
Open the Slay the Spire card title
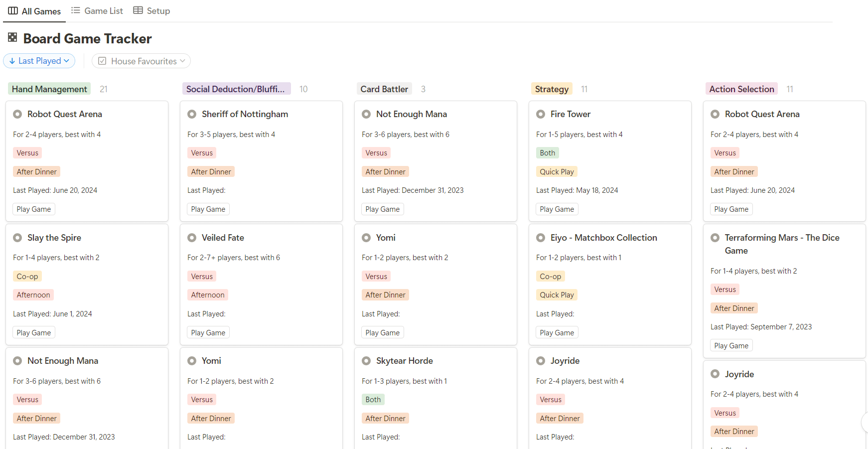coord(54,238)
